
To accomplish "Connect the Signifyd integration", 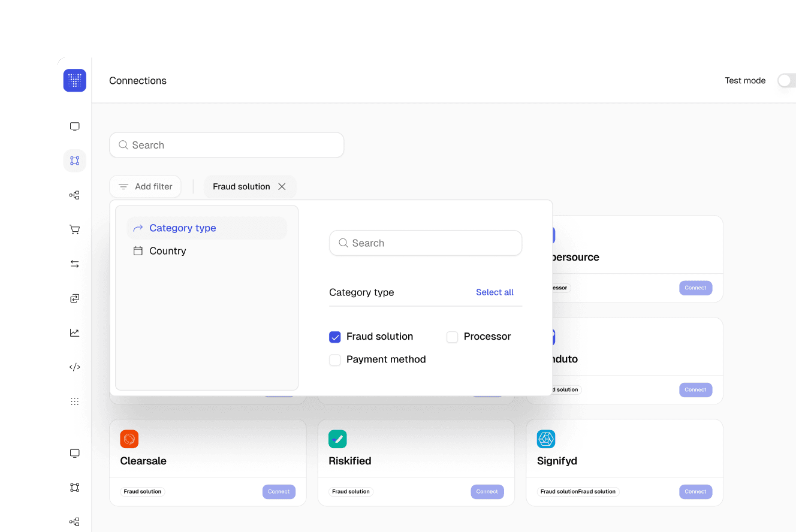I will pos(696,491).
